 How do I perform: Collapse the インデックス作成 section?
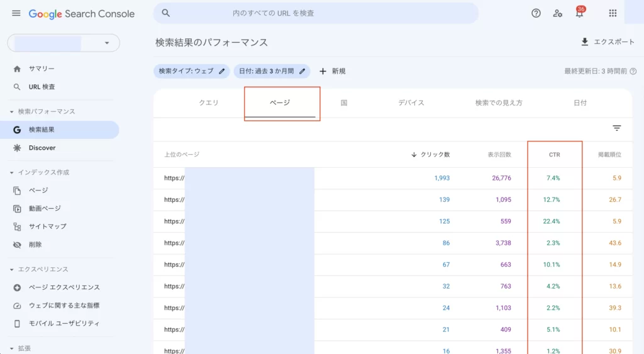pos(11,172)
